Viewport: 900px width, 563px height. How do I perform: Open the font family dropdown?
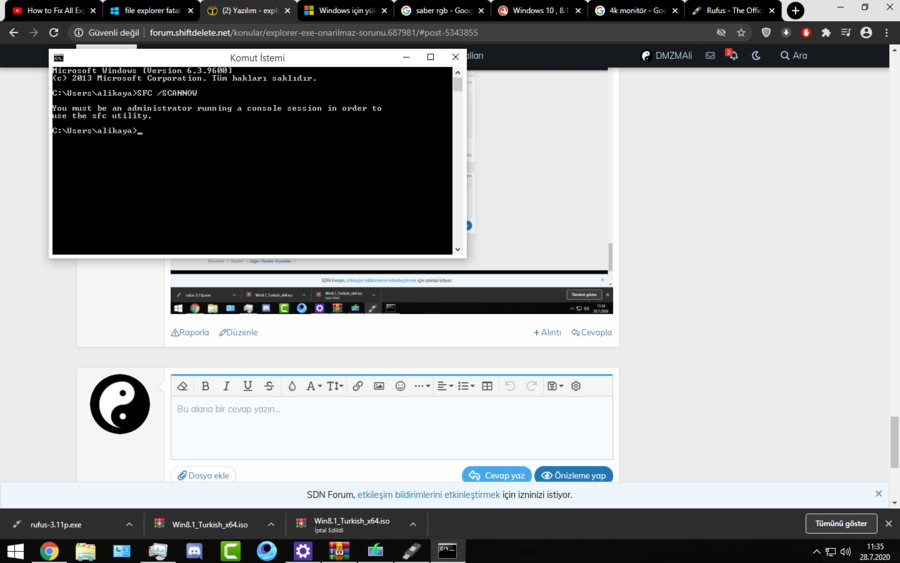click(x=313, y=386)
